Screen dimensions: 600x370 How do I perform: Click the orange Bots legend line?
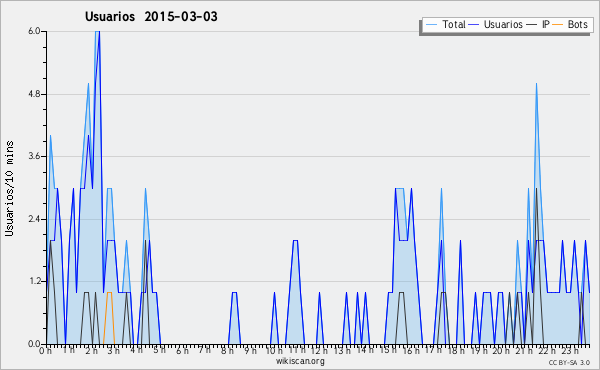click(x=558, y=25)
